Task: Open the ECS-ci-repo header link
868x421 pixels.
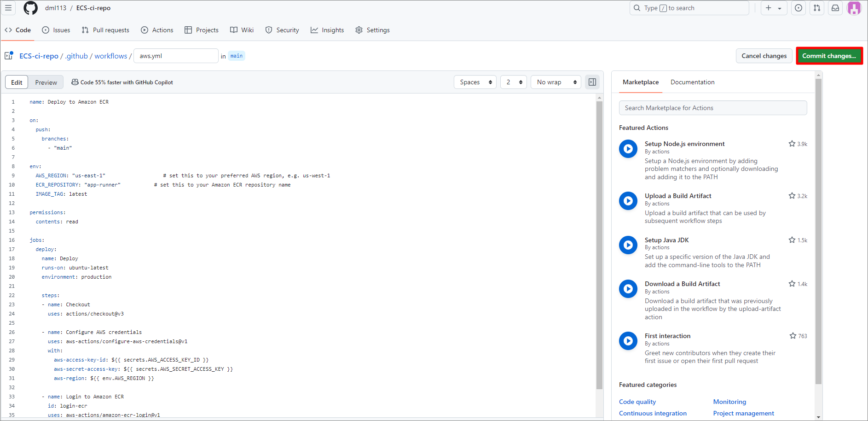Action: tap(93, 8)
